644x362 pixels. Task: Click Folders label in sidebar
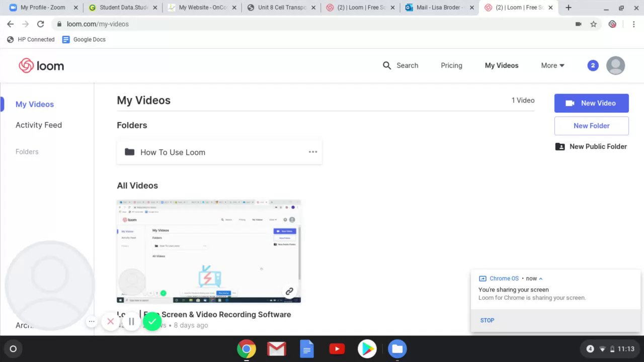point(27,151)
